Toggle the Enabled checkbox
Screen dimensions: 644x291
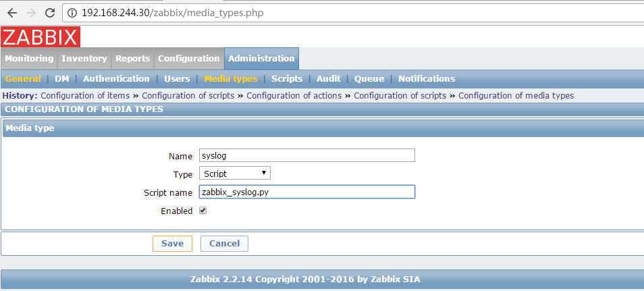(x=203, y=211)
